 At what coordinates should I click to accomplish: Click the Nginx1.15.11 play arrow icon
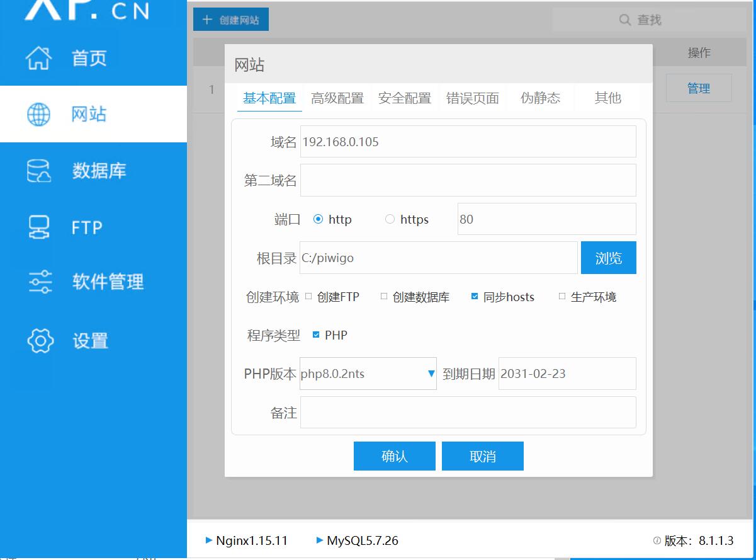click(x=209, y=540)
